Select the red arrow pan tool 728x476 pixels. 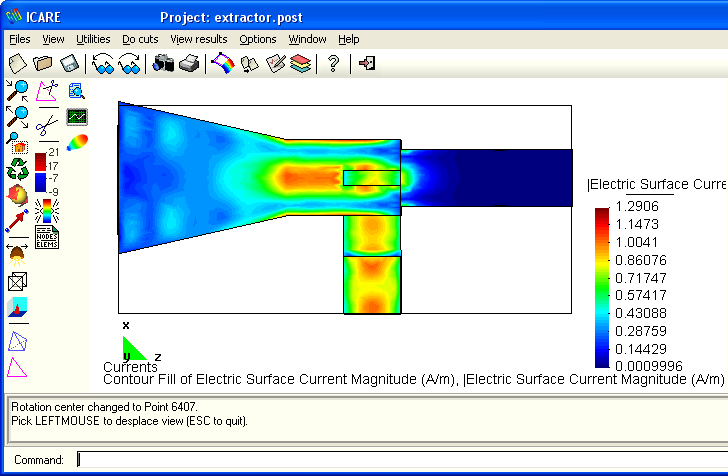click(17, 221)
